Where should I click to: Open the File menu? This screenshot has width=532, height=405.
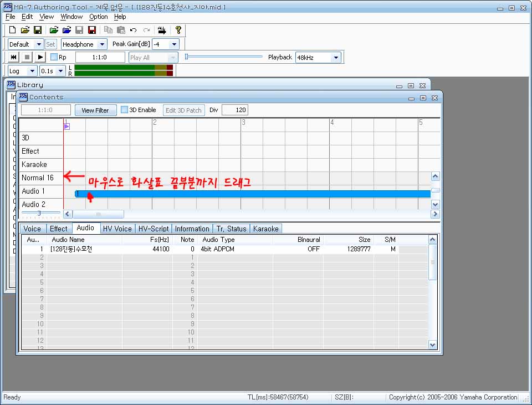pos(10,17)
